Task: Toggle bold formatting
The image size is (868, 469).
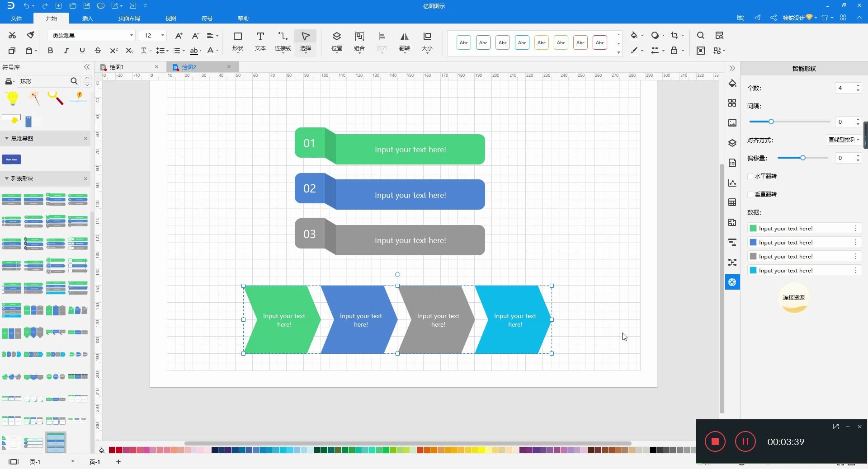Action: tap(50, 51)
